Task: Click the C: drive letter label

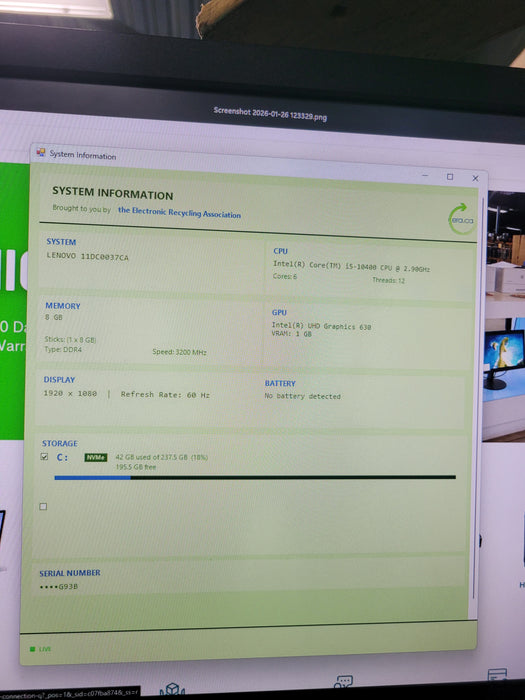Action: click(62, 457)
